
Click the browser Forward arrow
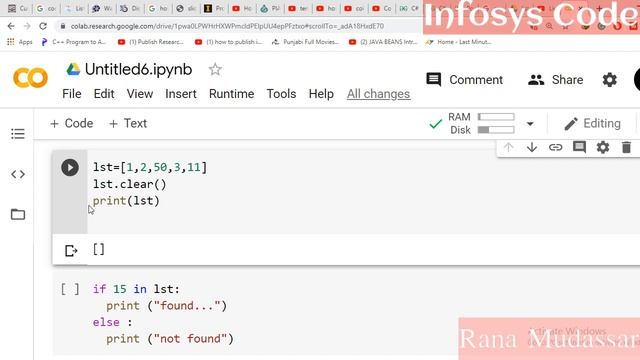click(x=27, y=26)
